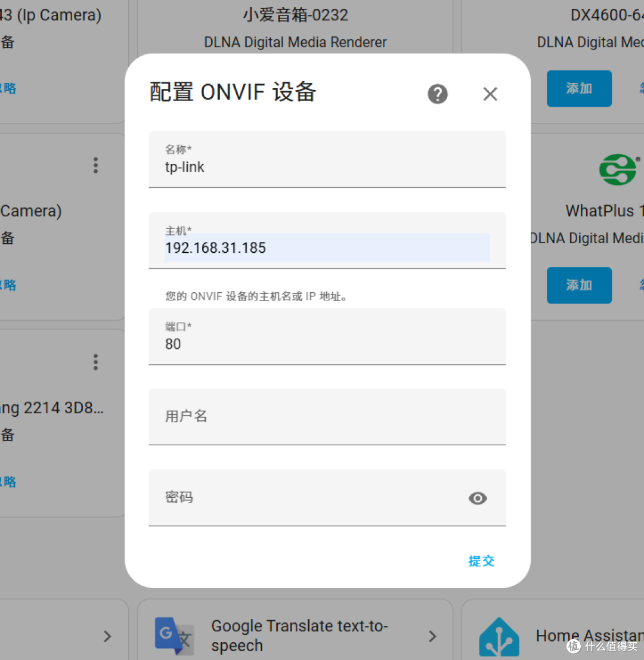The image size is (644, 660).
Task: Edit the name field containing tp-link
Action: [x=327, y=160]
